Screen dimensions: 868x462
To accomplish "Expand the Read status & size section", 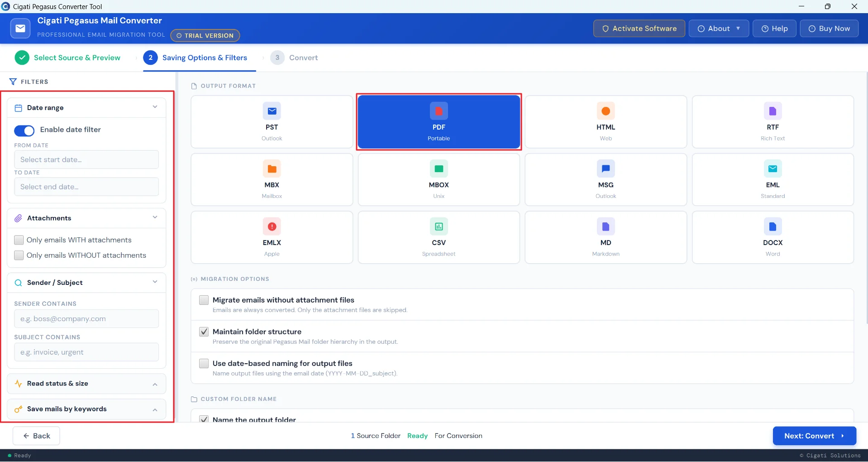I will point(87,384).
